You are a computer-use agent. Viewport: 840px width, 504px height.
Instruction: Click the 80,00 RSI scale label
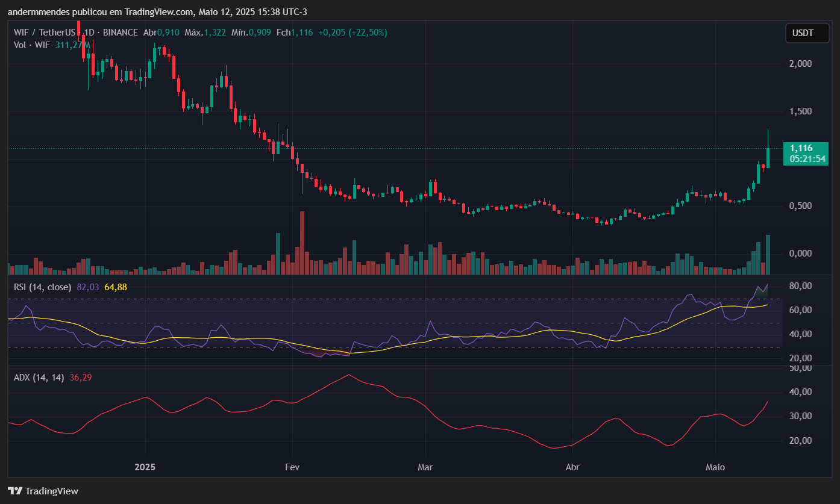(802, 285)
